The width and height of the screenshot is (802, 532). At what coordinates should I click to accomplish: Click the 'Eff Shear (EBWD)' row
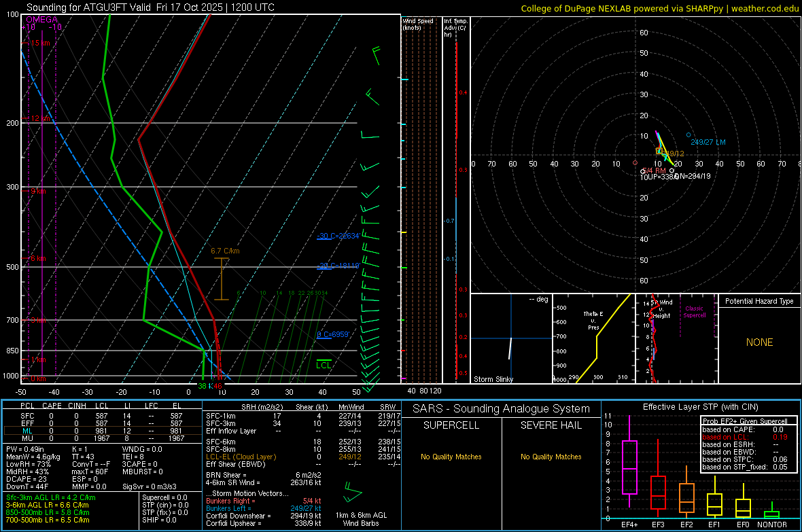click(x=303, y=464)
